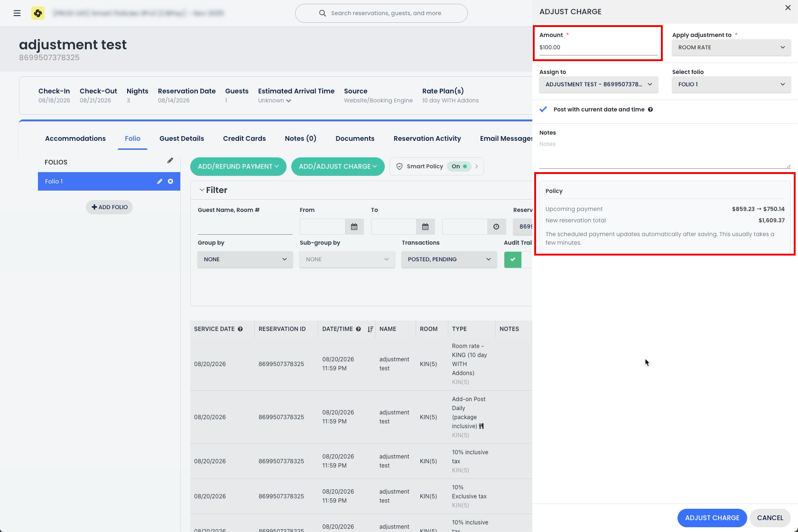
Task: Click the search magnifier icon
Action: [x=323, y=13]
